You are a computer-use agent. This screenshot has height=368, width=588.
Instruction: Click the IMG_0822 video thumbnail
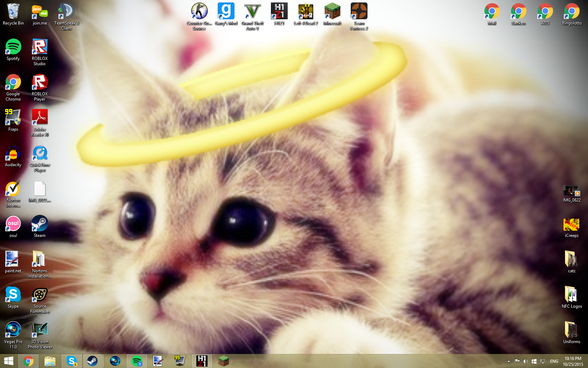coord(572,191)
